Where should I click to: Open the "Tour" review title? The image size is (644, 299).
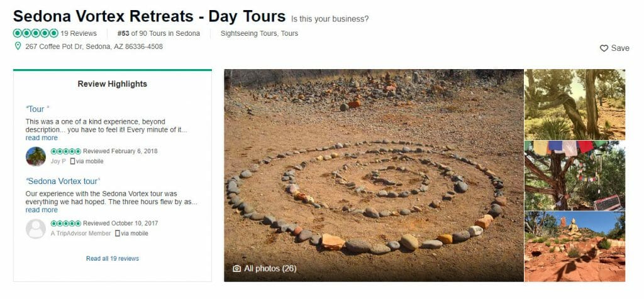coord(37,109)
